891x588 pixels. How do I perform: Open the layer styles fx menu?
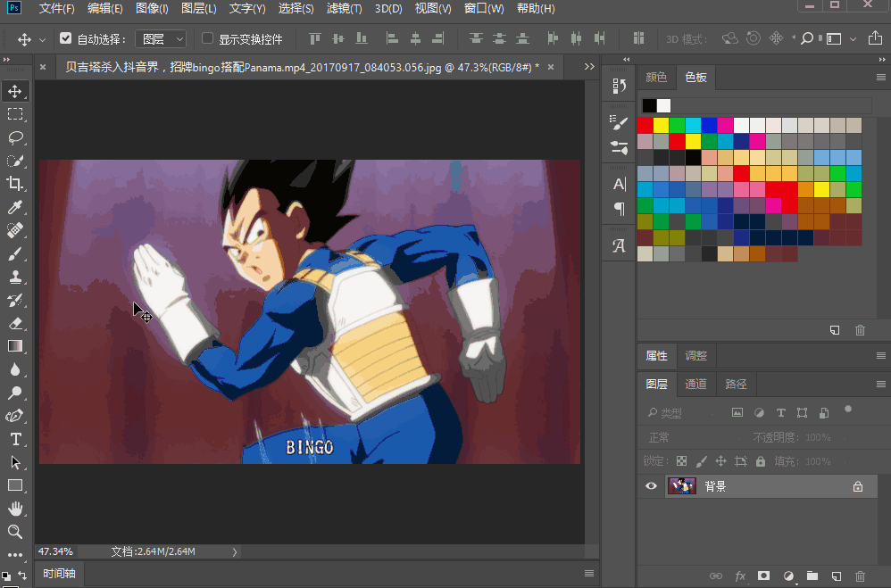740,576
